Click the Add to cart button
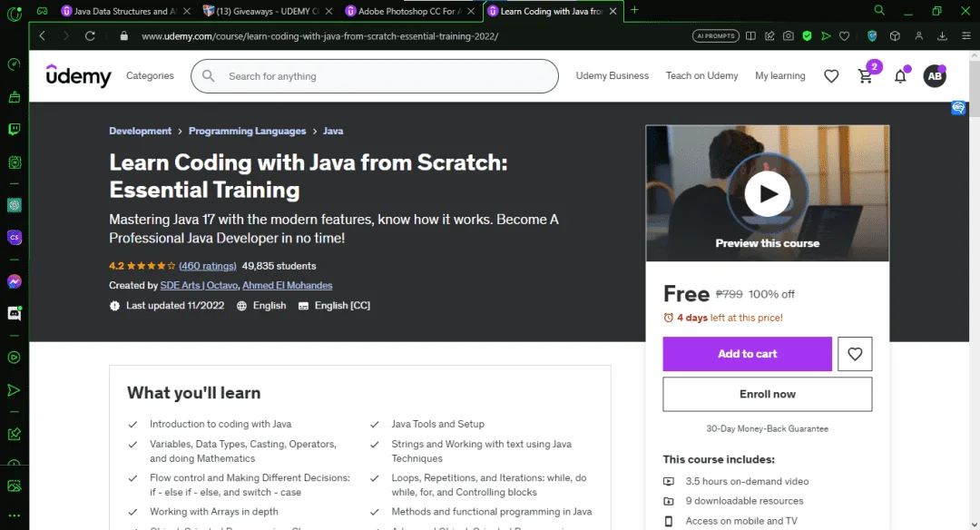This screenshot has height=530, width=980. tap(748, 354)
